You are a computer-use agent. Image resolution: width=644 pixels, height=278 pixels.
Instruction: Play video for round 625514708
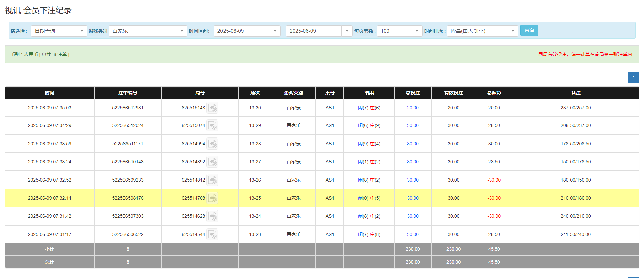click(212, 198)
